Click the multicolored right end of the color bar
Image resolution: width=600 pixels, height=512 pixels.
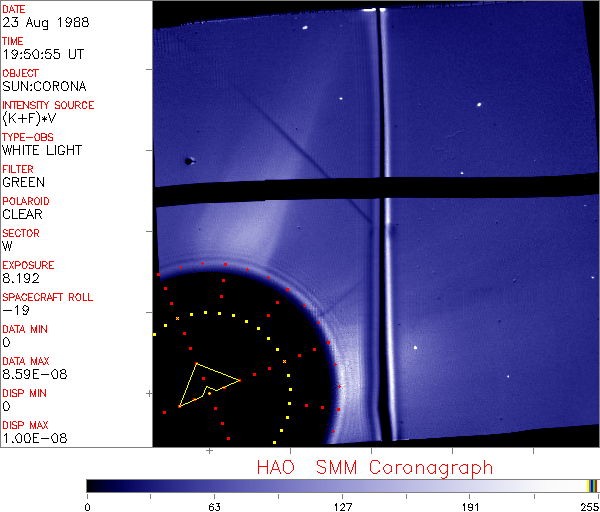tap(593, 485)
